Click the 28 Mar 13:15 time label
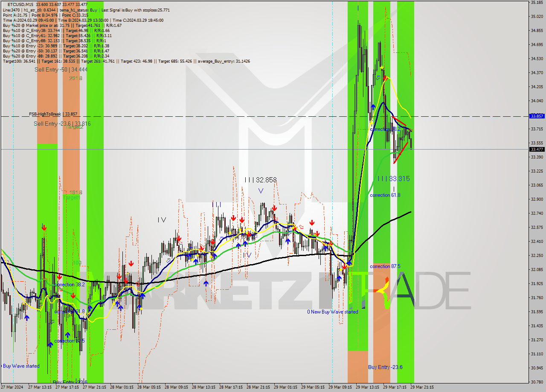Image resolution: width=546 pixels, height=392 pixels. click(203, 388)
